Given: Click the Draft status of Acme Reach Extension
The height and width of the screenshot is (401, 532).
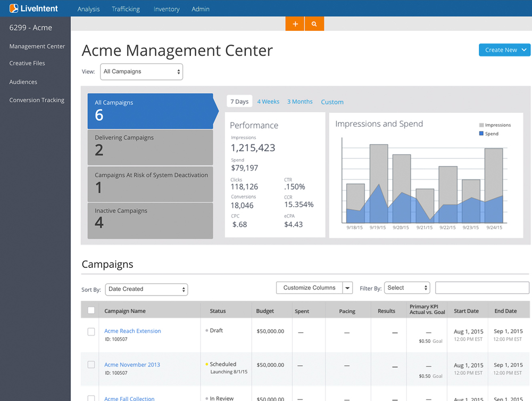Looking at the screenshot, I should click(x=216, y=330).
